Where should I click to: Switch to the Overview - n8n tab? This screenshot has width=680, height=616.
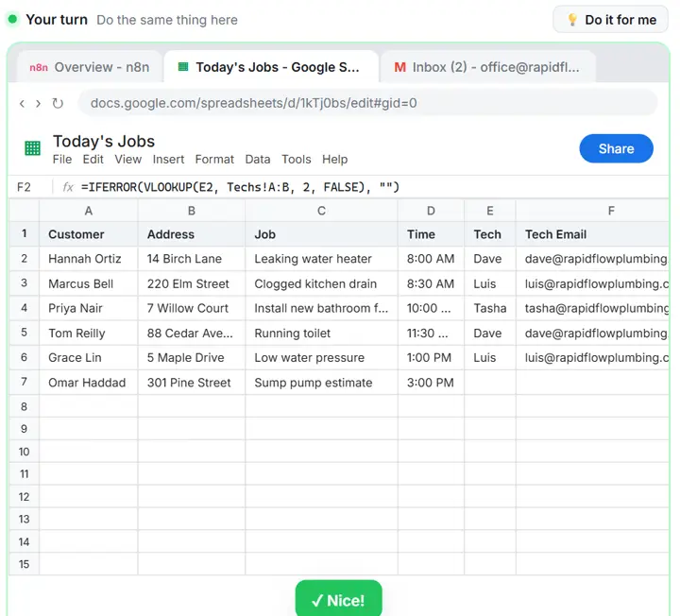(90, 67)
